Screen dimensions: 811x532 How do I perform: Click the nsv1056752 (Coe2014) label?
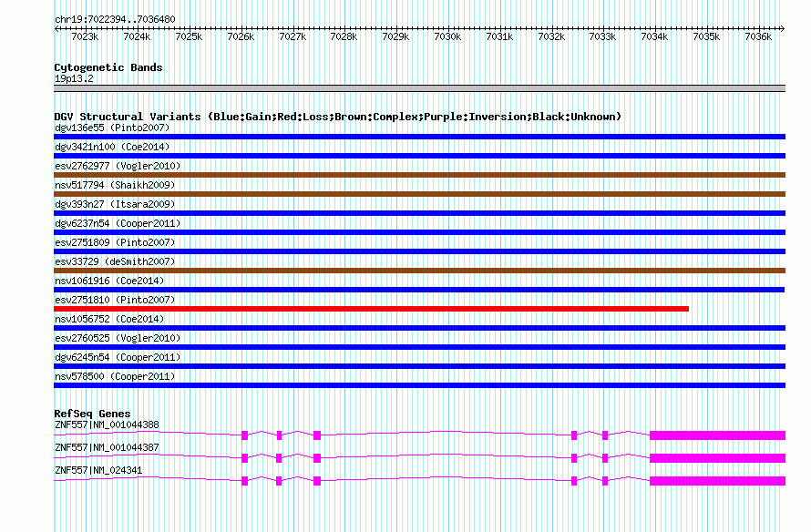[x=109, y=319]
